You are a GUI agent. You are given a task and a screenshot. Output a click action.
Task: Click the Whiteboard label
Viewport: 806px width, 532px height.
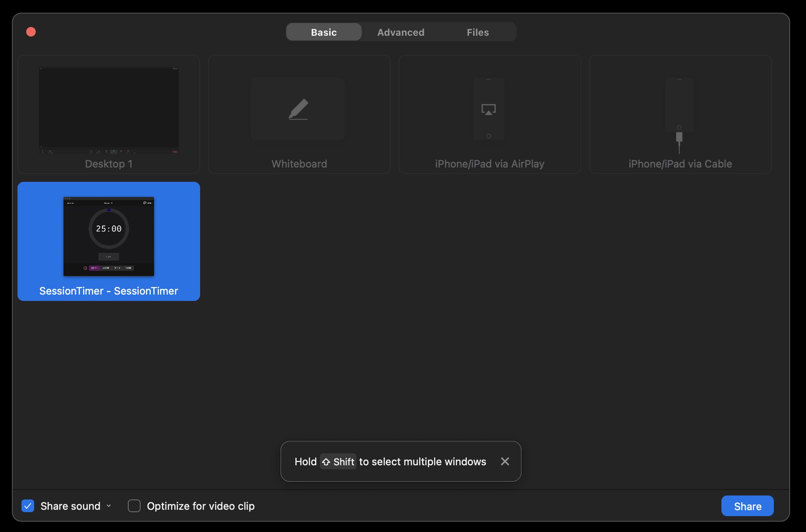[x=299, y=164]
